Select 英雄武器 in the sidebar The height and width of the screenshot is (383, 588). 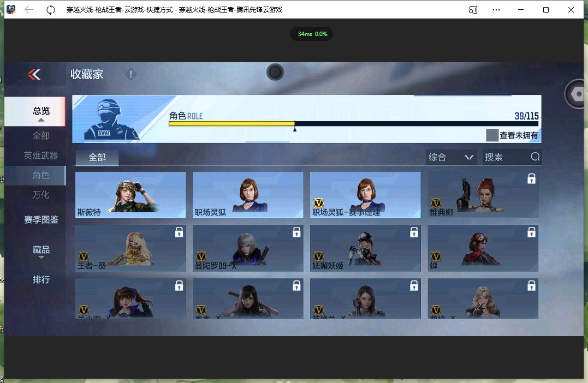tap(41, 155)
